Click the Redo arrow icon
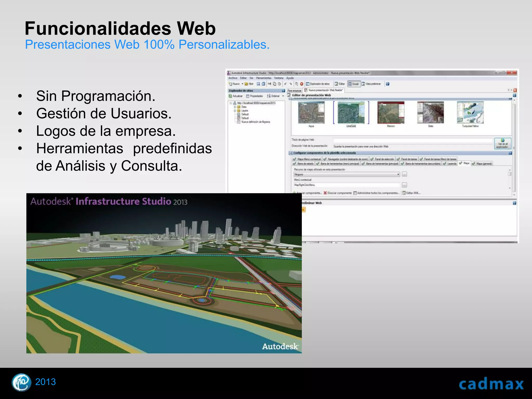 pyautogui.click(x=290, y=84)
